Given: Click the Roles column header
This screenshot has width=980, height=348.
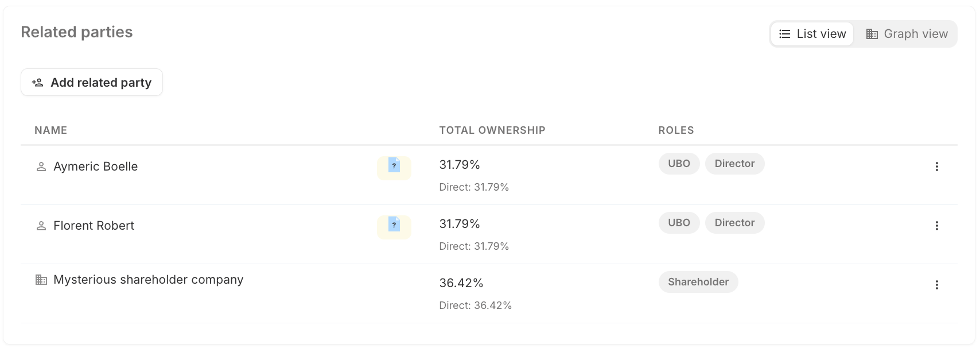Looking at the screenshot, I should pyautogui.click(x=676, y=130).
